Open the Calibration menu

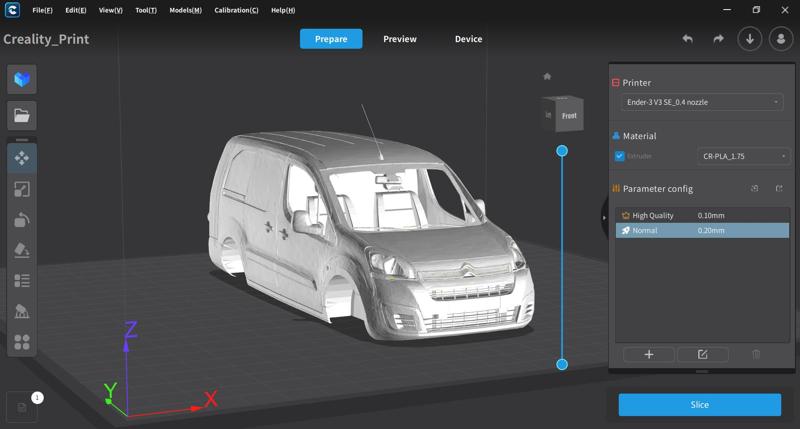[x=236, y=10]
